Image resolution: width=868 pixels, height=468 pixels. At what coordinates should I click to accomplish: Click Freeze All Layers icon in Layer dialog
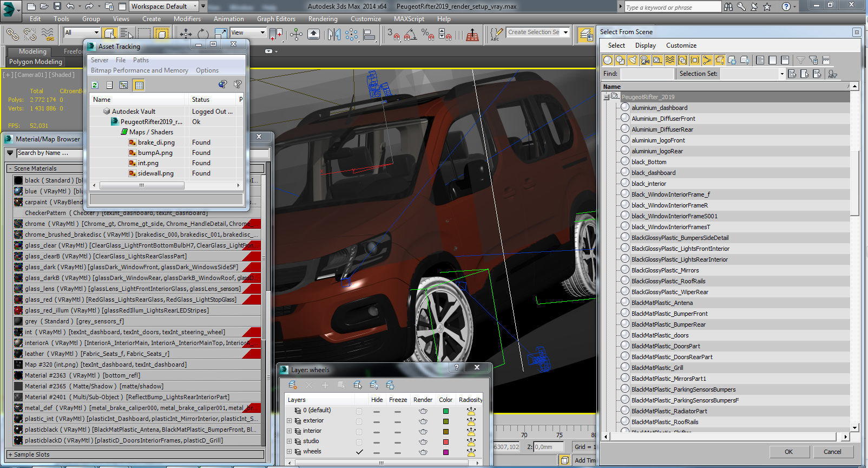390,385
